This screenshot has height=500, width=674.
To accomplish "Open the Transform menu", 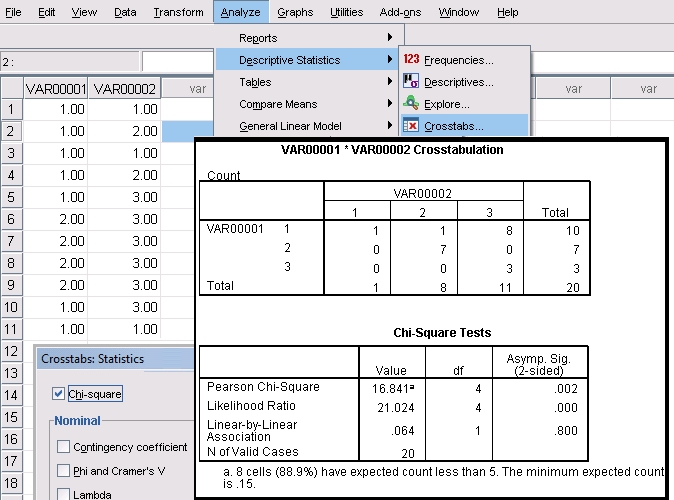I will click(x=178, y=12).
